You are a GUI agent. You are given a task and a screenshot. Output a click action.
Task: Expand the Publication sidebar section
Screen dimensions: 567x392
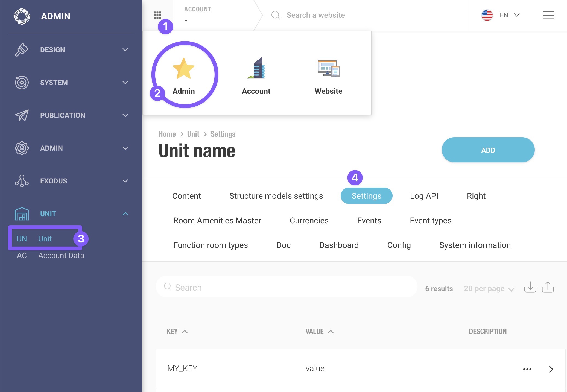point(125,115)
